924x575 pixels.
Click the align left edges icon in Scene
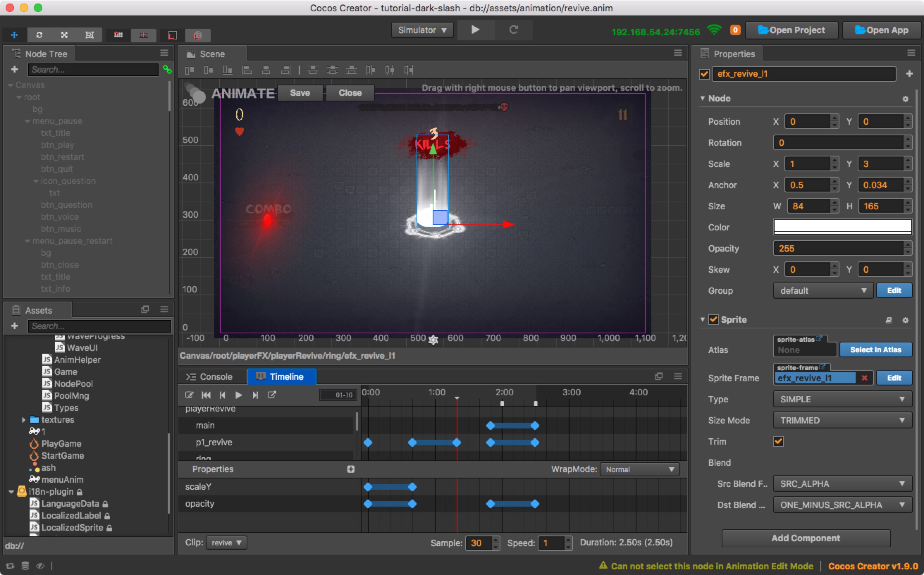(247, 70)
